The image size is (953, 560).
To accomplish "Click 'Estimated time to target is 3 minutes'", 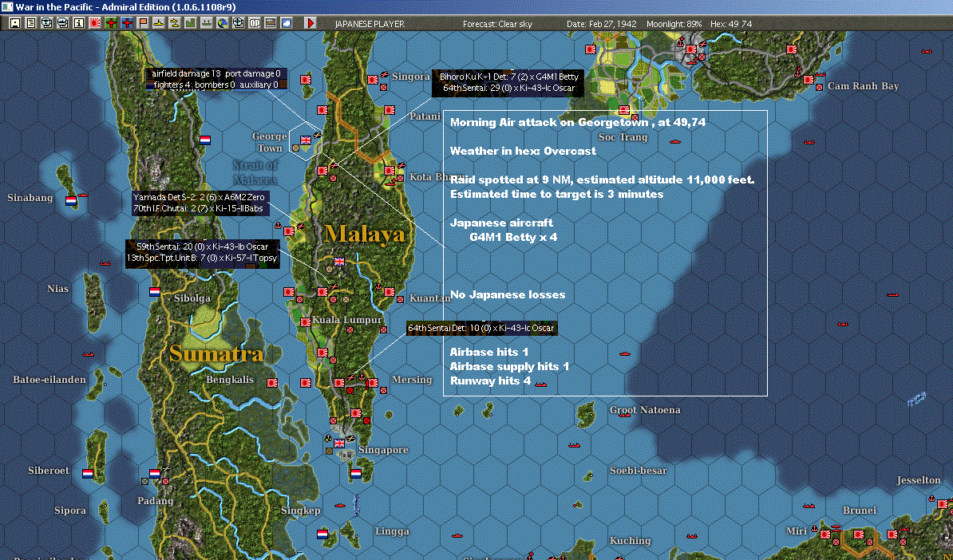I will 557,195.
